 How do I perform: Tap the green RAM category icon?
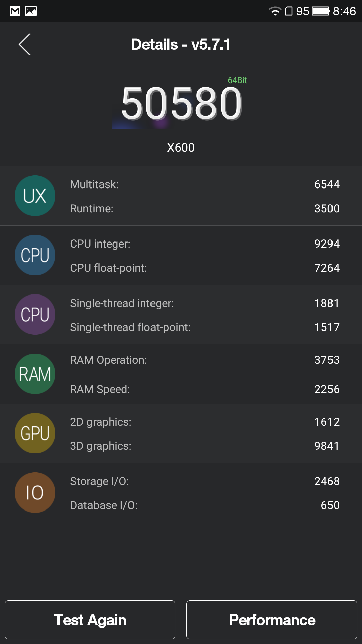pos(35,374)
